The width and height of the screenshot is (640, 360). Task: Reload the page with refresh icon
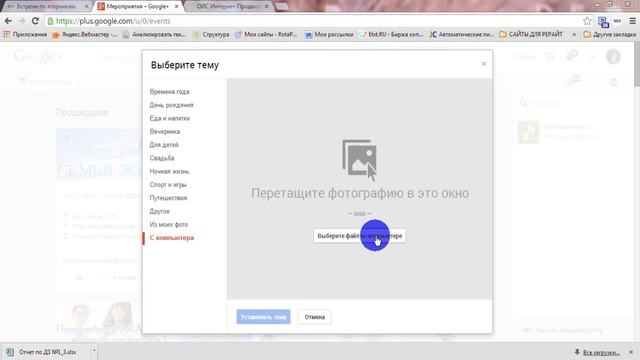(36, 21)
